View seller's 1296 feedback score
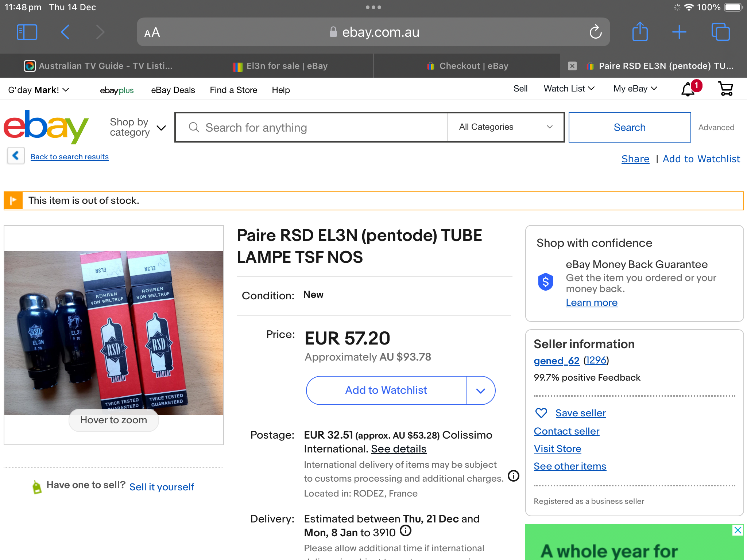The width and height of the screenshot is (747, 560). point(596,361)
